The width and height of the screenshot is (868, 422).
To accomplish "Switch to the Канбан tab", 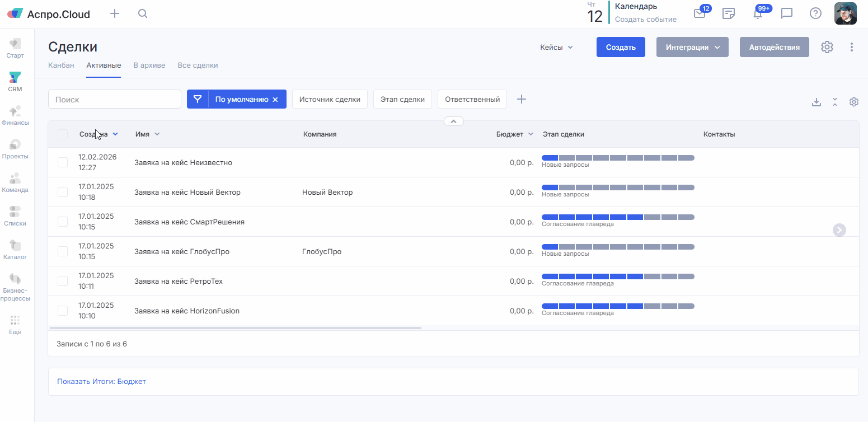I will 61,65.
